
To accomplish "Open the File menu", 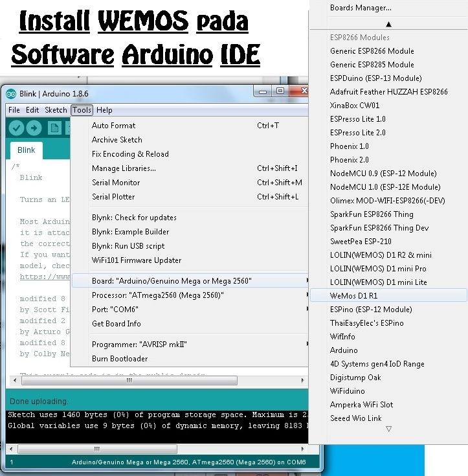I will pyautogui.click(x=14, y=110).
